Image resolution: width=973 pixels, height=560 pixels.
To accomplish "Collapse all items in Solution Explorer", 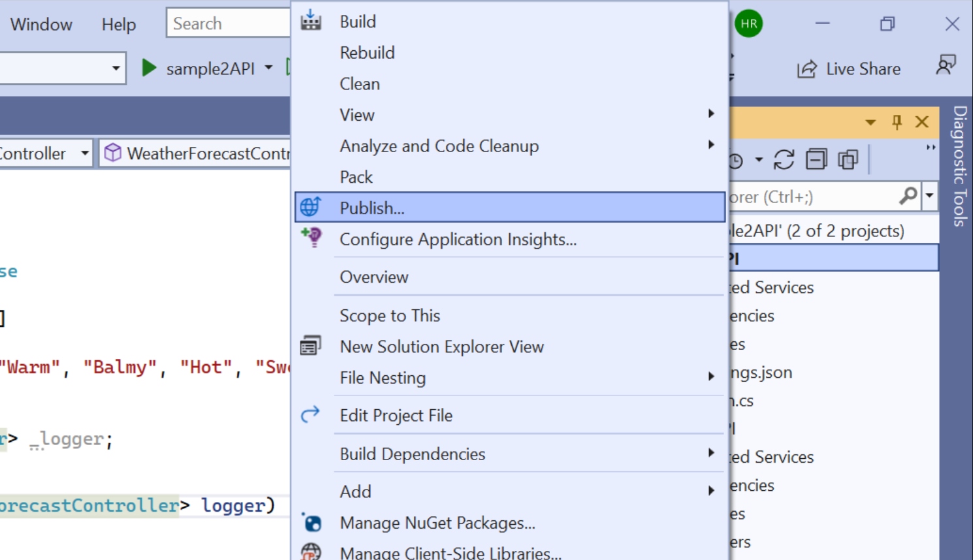I will coord(816,159).
